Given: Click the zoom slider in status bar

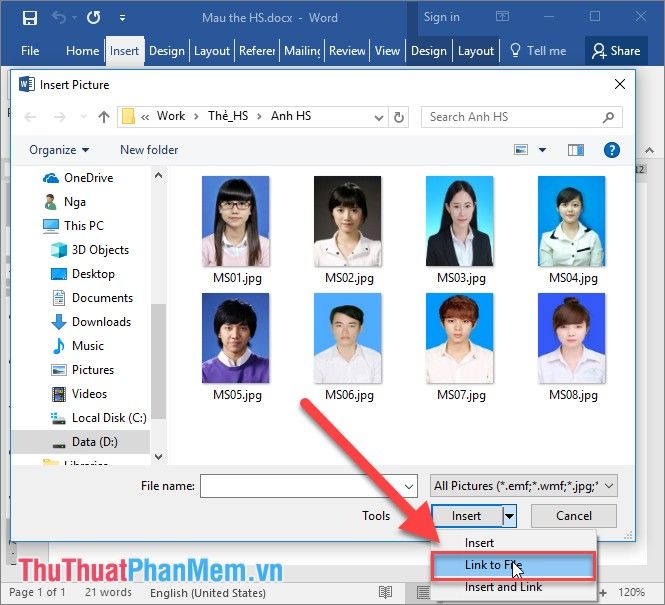Looking at the screenshot, I should pyautogui.click(x=600, y=592).
